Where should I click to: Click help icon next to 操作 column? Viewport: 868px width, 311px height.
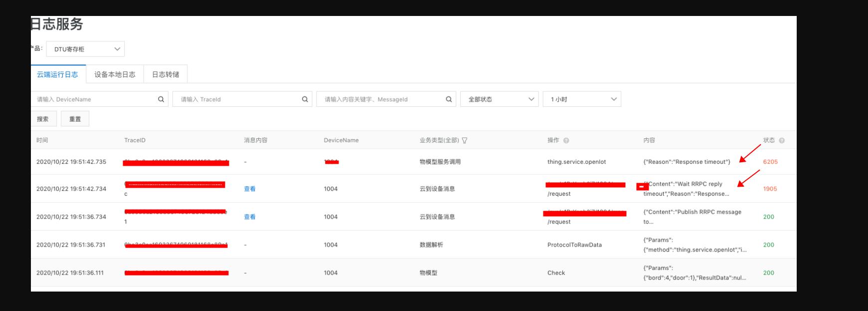[x=566, y=140]
